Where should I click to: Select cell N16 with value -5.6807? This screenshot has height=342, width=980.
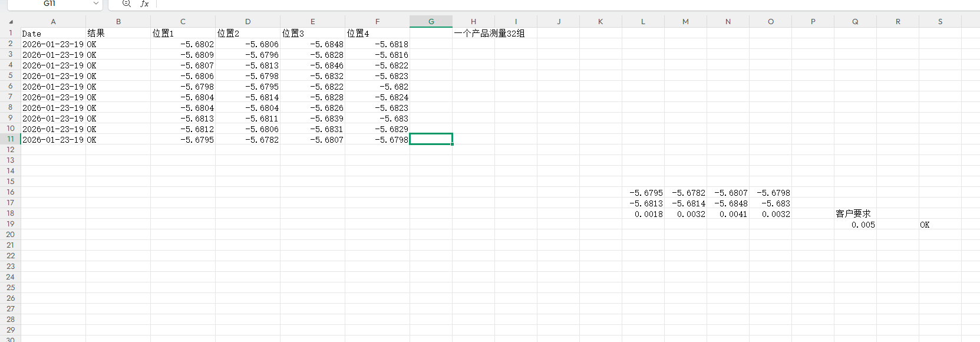coord(728,193)
